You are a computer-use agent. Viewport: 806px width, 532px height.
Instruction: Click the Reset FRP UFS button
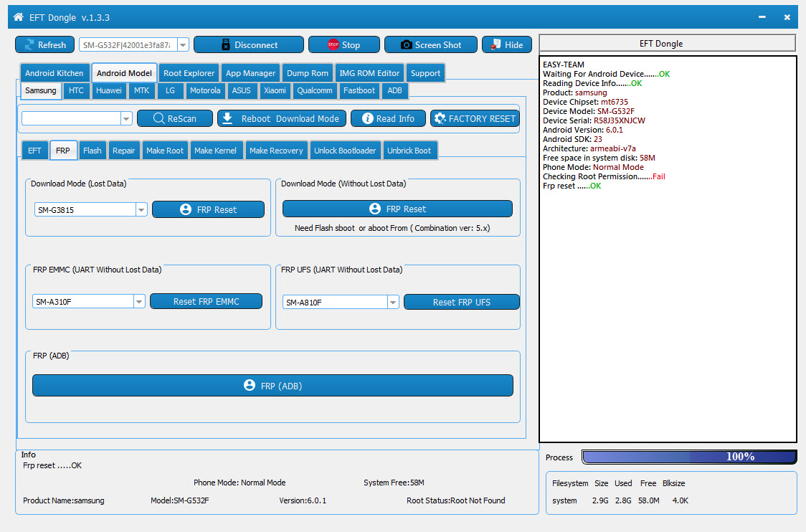[462, 303]
